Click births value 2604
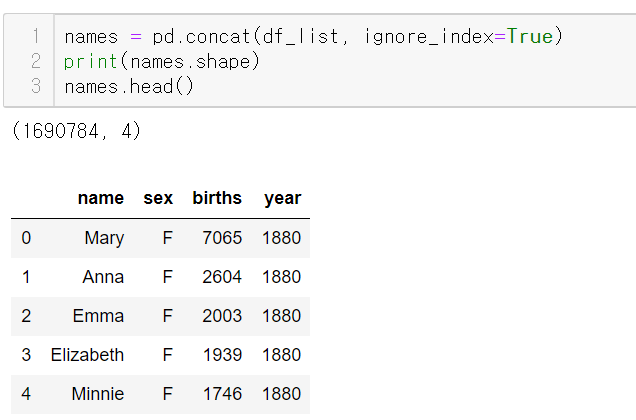This screenshot has height=420, width=636. 222,277
